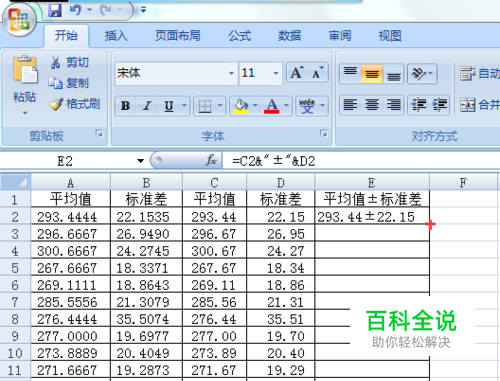Select cell C5 with 267.67
The height and width of the screenshot is (381, 500).
click(x=214, y=268)
